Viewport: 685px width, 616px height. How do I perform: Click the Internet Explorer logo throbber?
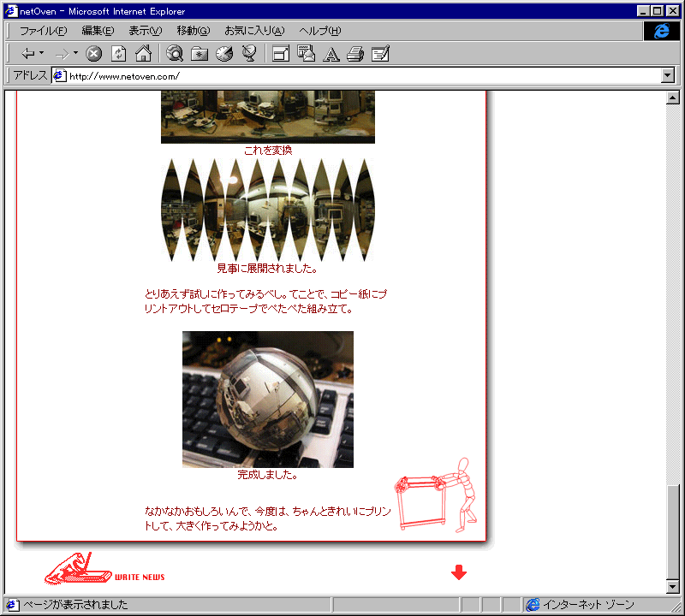[x=661, y=31]
